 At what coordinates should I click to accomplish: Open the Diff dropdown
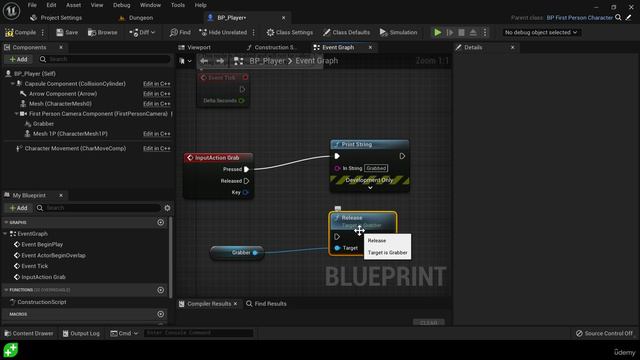pyautogui.click(x=142, y=32)
